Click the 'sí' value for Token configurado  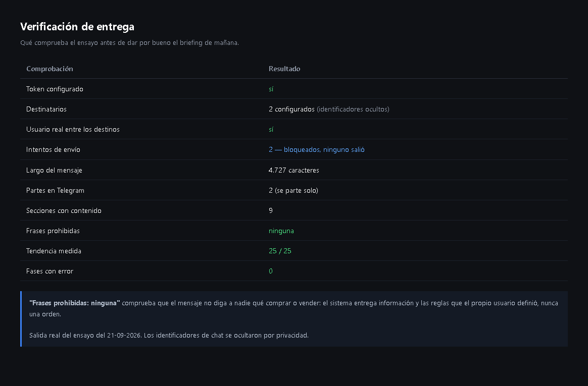pyautogui.click(x=271, y=89)
